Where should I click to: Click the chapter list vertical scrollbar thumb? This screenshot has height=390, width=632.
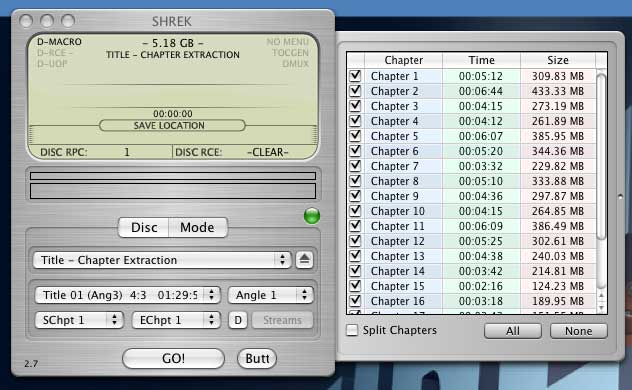(x=601, y=157)
